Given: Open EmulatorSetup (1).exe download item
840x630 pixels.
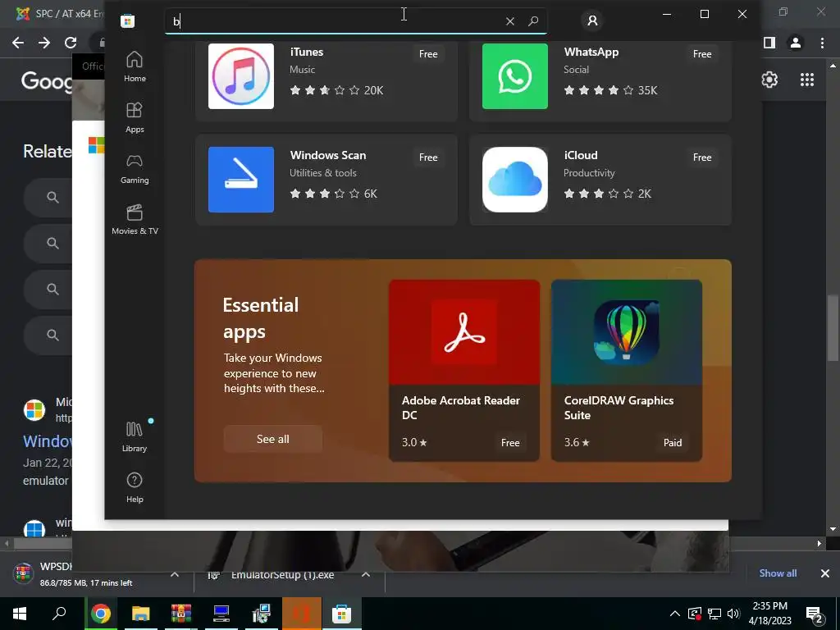Looking at the screenshot, I should (x=282, y=575).
